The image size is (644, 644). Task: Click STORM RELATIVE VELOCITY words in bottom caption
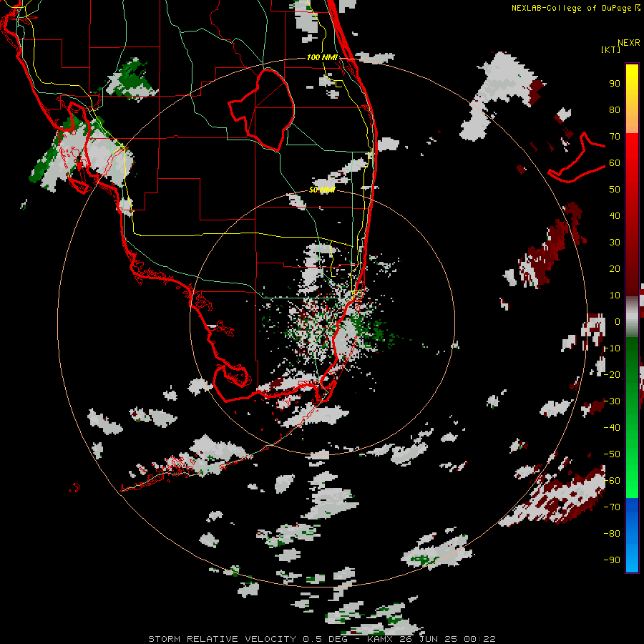[222, 639]
